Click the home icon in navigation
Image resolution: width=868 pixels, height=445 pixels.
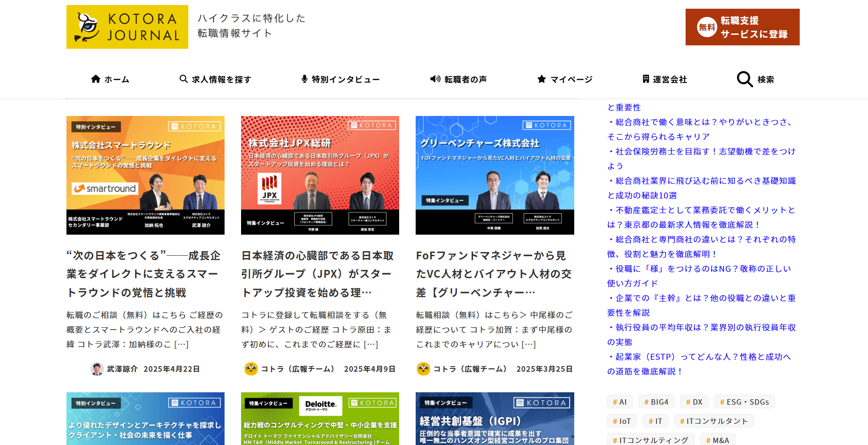(x=96, y=79)
